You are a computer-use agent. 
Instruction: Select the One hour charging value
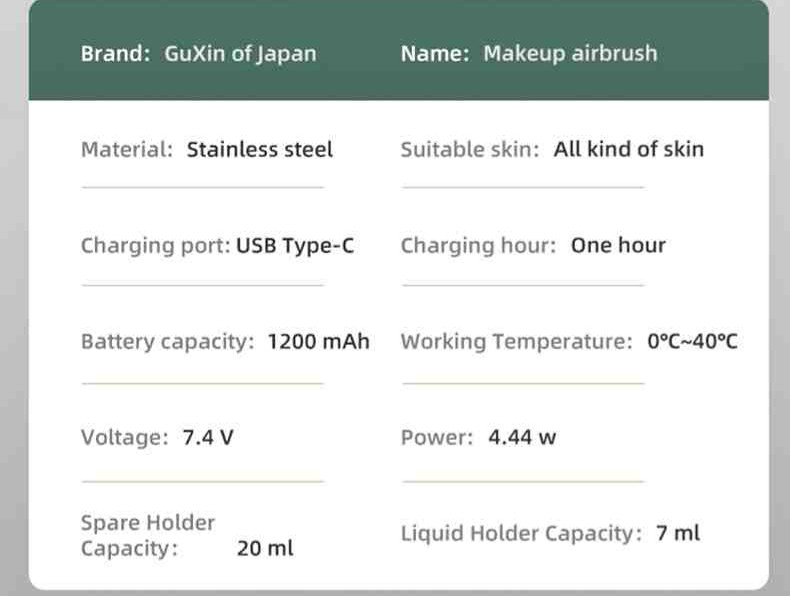point(618,245)
